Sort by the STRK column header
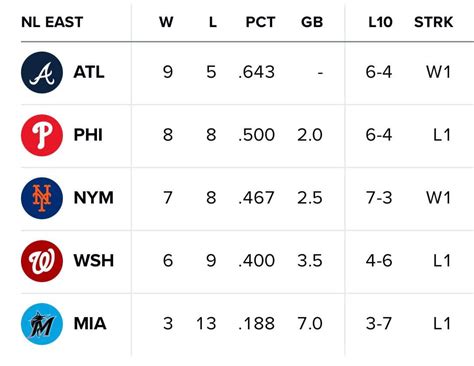474x366 pixels. (433, 22)
